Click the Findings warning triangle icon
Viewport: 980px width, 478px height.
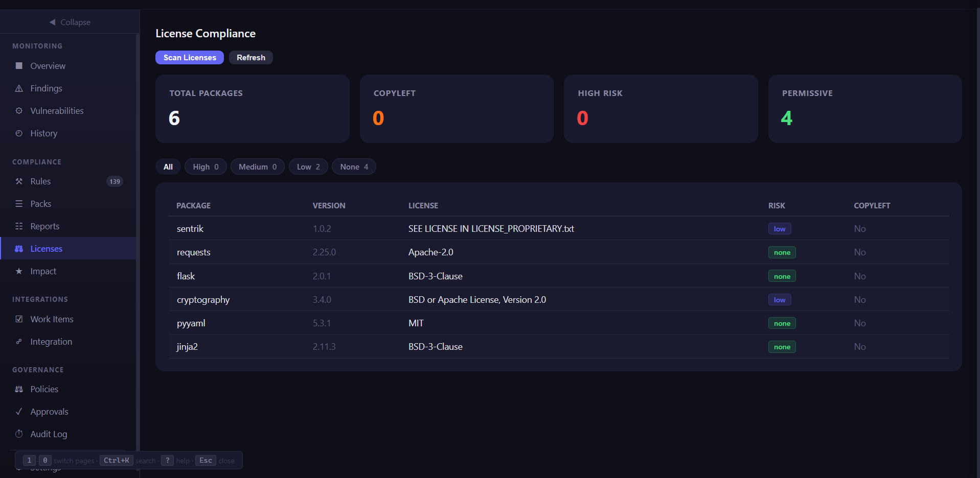click(x=19, y=88)
